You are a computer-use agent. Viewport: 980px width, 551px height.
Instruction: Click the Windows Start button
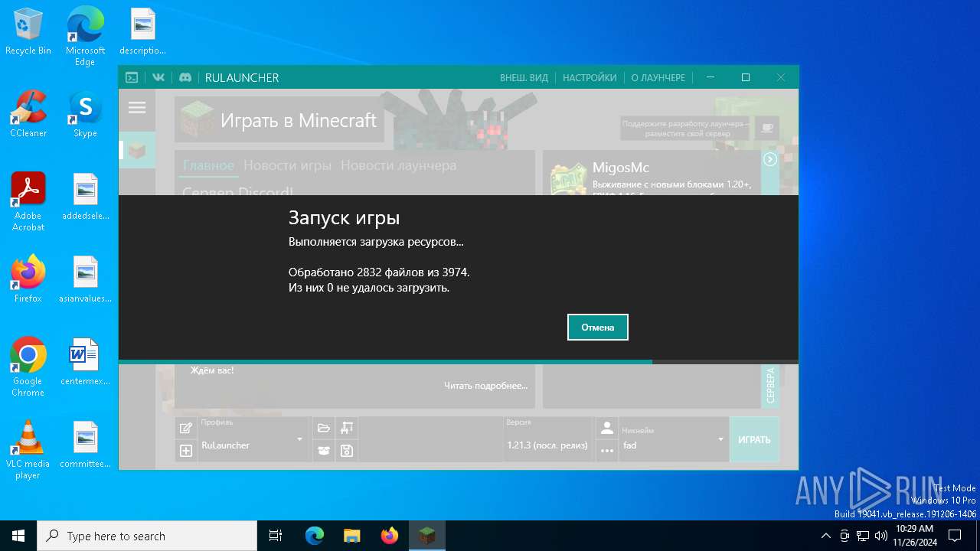18,536
